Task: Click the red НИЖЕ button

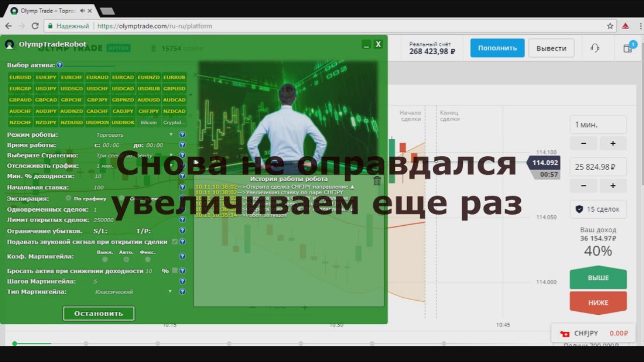Action: [598, 303]
